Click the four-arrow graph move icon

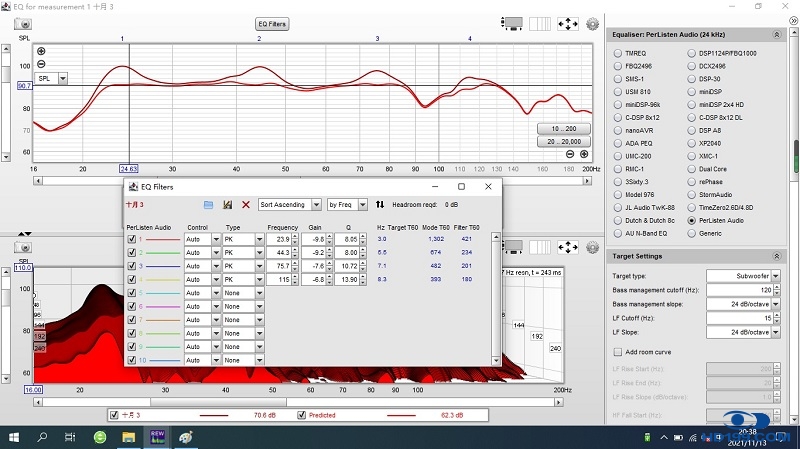tap(567, 22)
